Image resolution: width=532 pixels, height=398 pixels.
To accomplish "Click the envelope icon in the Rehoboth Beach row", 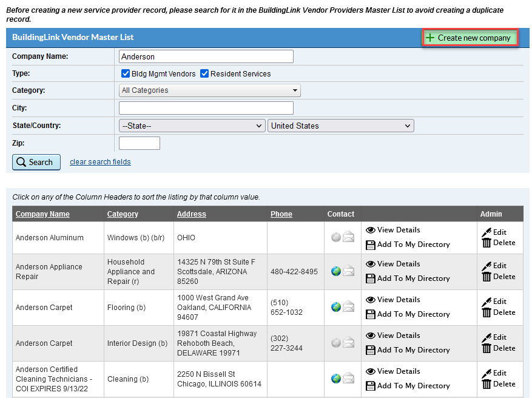I will [348, 342].
